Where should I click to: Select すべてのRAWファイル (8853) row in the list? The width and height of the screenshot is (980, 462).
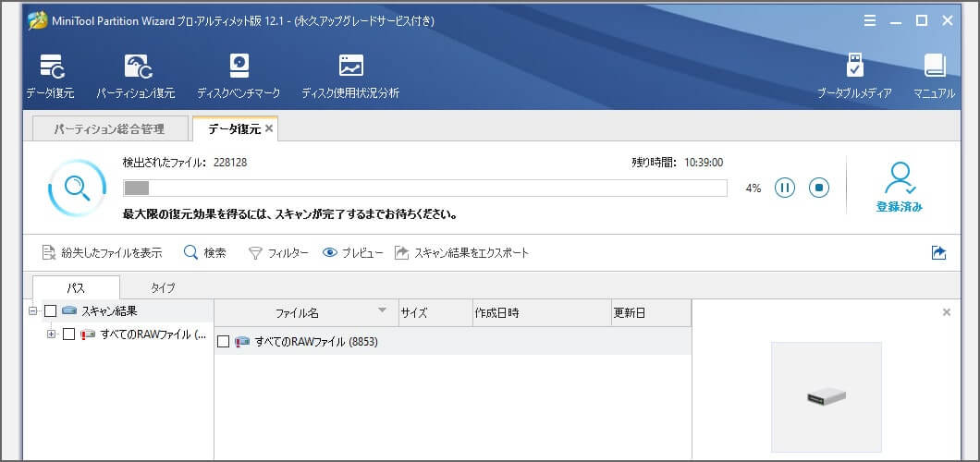point(453,342)
